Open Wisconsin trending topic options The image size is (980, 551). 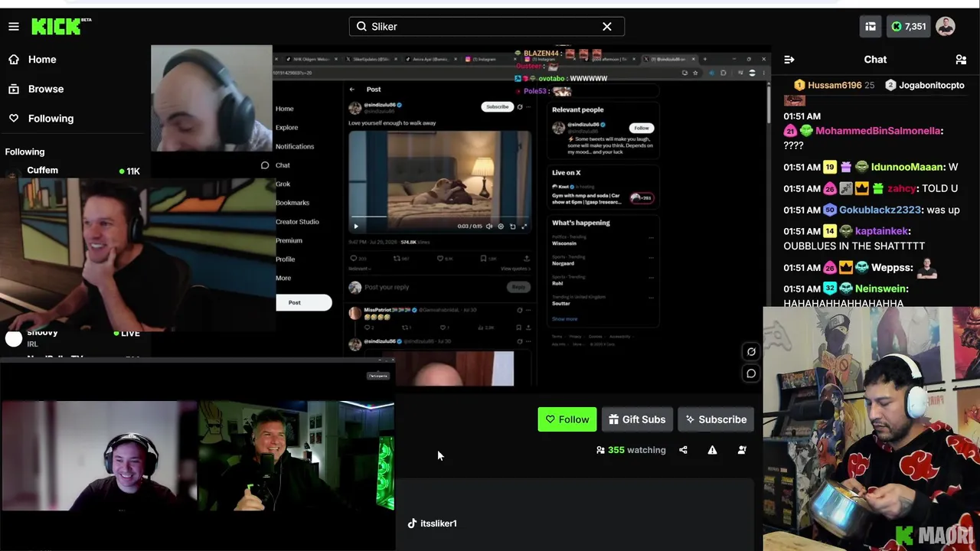click(651, 237)
